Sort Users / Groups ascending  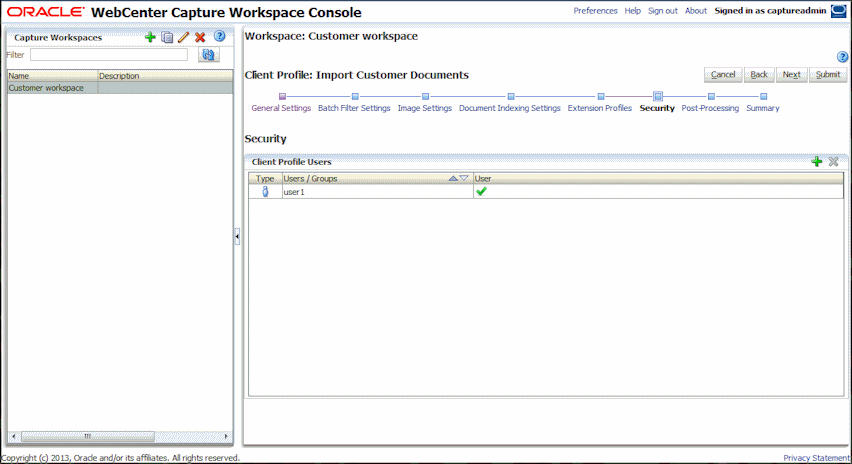(453, 178)
